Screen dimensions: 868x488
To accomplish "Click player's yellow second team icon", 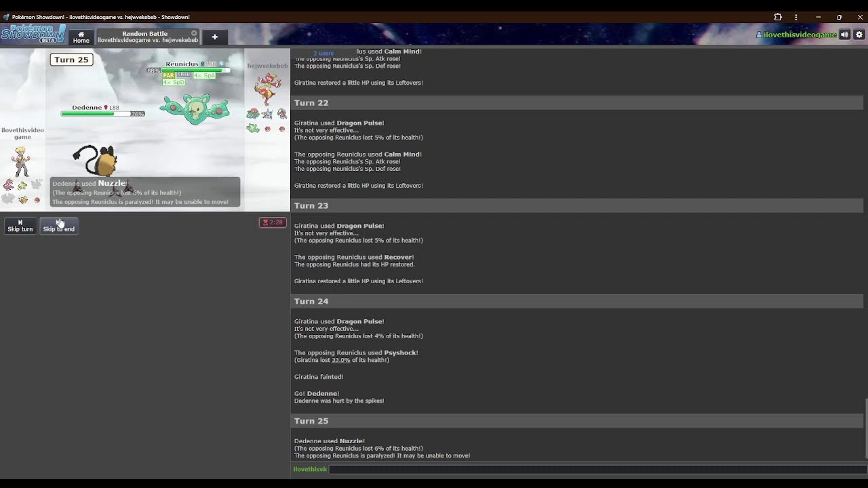I will click(22, 184).
